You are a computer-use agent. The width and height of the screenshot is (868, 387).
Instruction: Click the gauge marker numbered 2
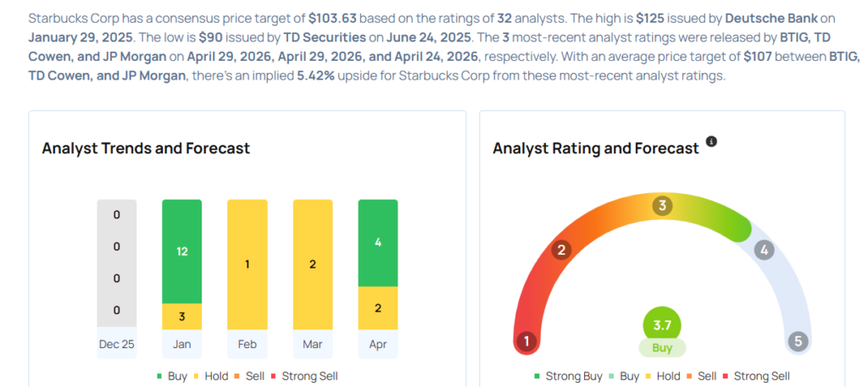pyautogui.click(x=560, y=250)
